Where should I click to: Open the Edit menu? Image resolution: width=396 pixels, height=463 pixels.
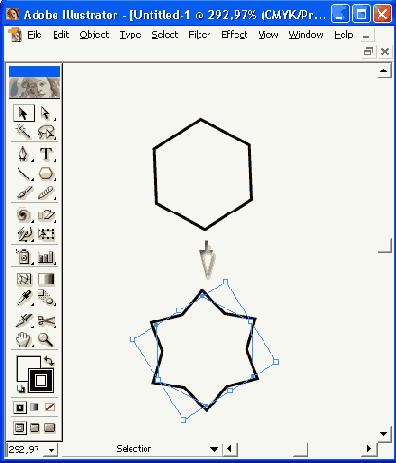coord(61,35)
